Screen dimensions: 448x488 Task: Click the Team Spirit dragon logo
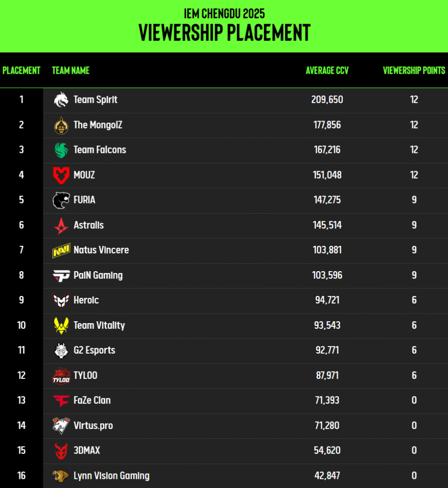[x=61, y=100]
